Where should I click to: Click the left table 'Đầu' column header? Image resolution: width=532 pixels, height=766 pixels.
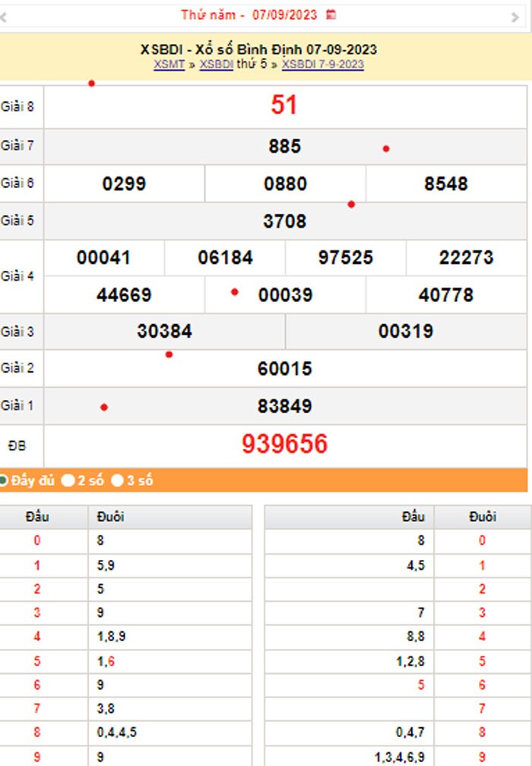(37, 517)
